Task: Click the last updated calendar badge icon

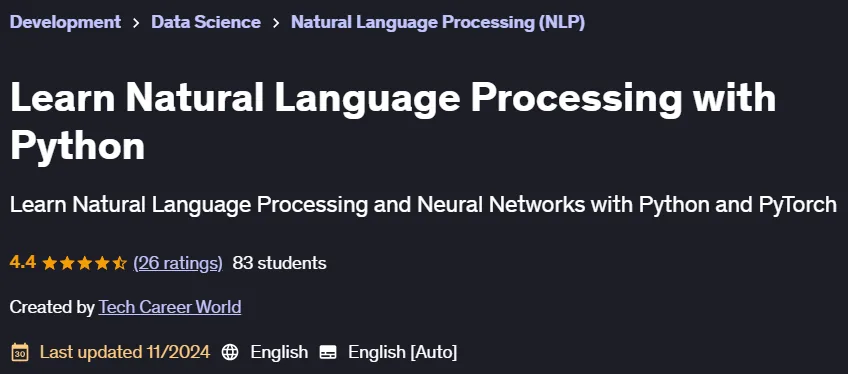Action: click(20, 352)
